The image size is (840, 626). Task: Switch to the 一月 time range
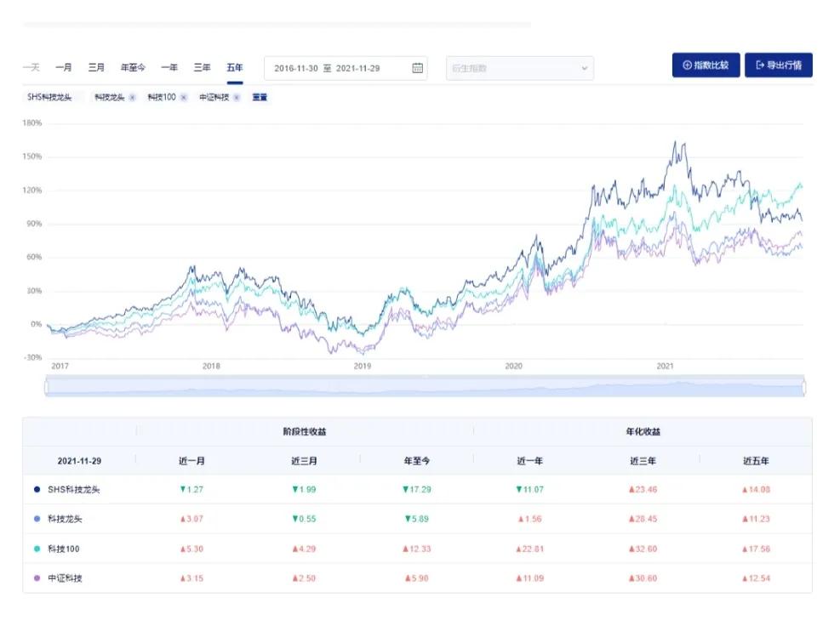(64, 67)
